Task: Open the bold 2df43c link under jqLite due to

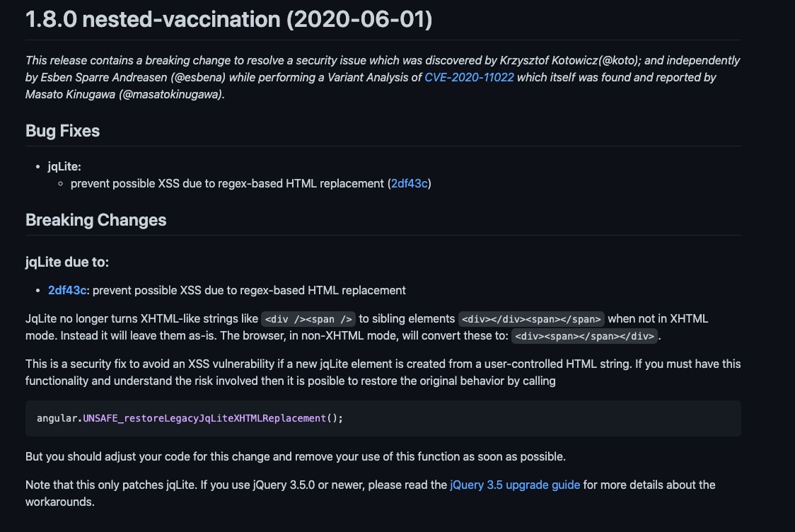Action: tap(67, 290)
